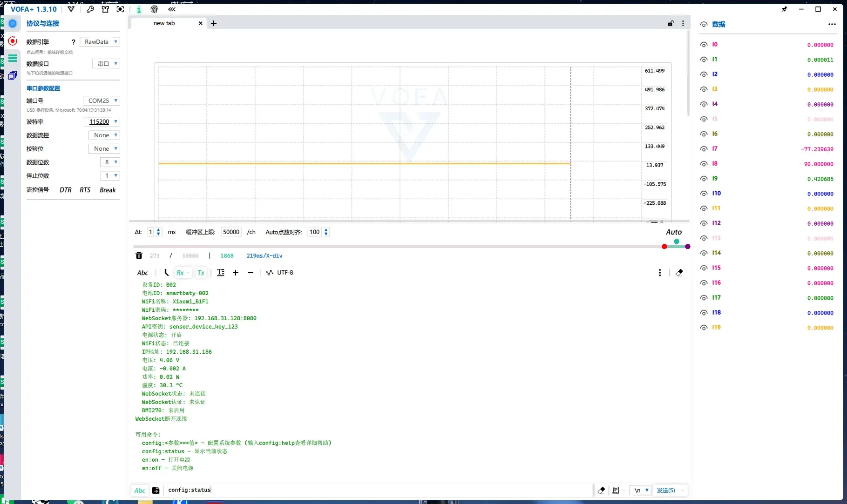Toggle Abc text mode in terminal toolbar
The height and width of the screenshot is (504, 847).
(x=142, y=273)
